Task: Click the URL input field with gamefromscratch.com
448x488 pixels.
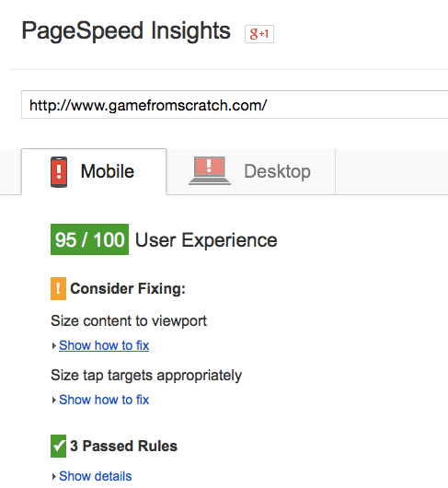Action: 235,105
